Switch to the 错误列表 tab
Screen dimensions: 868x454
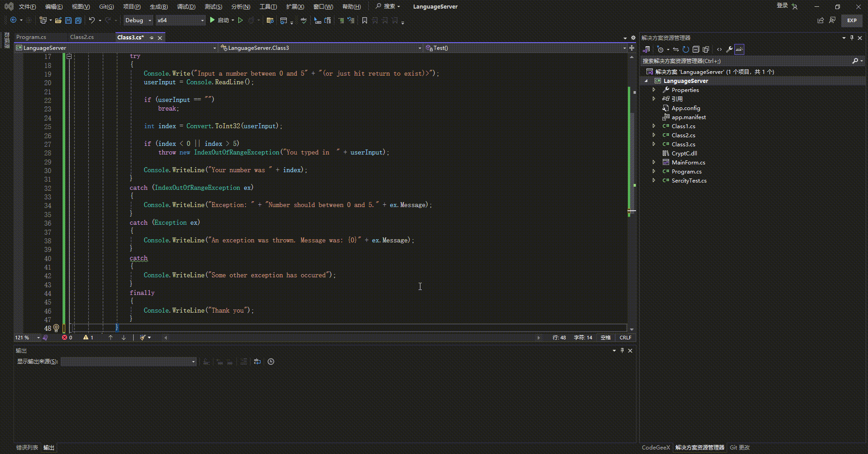click(27, 447)
